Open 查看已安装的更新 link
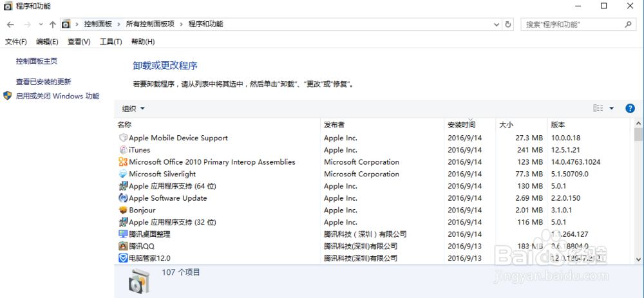This screenshot has width=644, height=298. [x=44, y=82]
